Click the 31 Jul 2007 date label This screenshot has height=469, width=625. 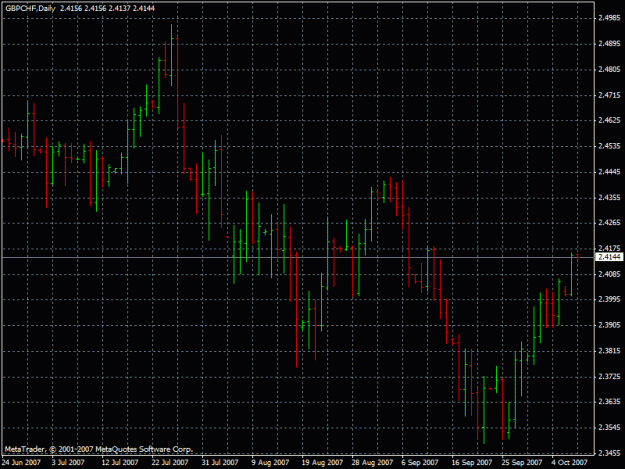pyautogui.click(x=220, y=462)
